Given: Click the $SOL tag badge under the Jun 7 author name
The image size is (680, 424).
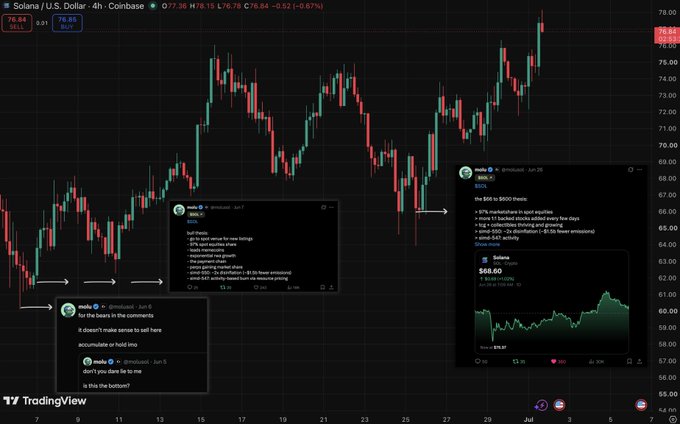Looking at the screenshot, I should pyautogui.click(x=196, y=214).
